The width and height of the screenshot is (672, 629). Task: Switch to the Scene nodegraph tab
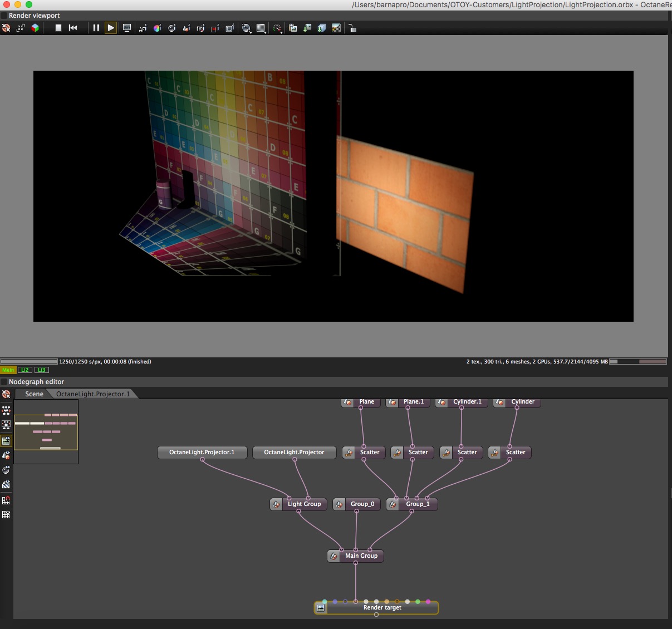click(x=34, y=394)
